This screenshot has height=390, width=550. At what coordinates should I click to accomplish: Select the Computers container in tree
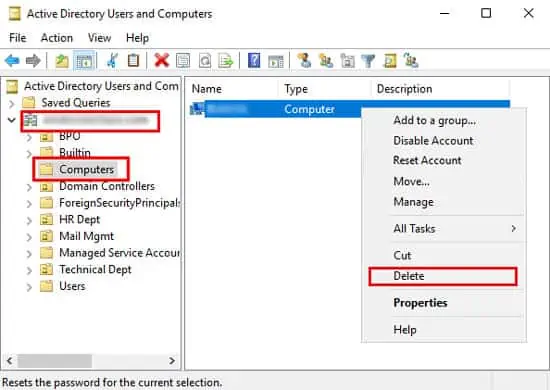click(x=86, y=169)
